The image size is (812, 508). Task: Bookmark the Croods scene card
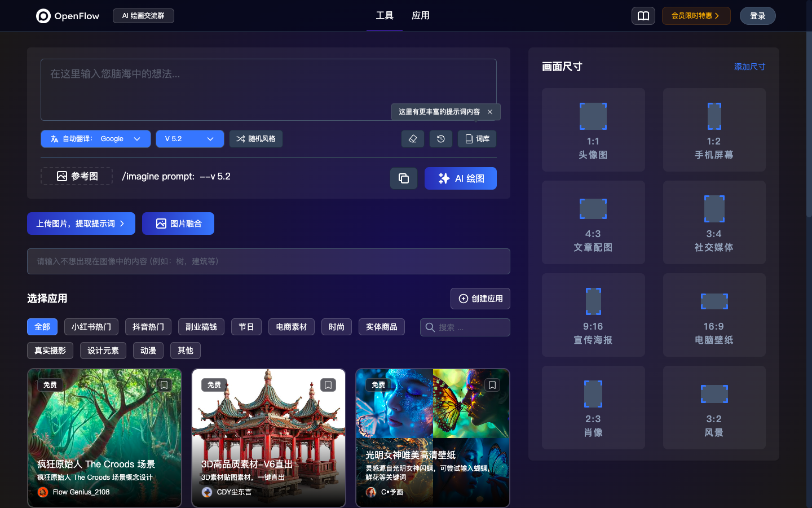[x=164, y=385]
